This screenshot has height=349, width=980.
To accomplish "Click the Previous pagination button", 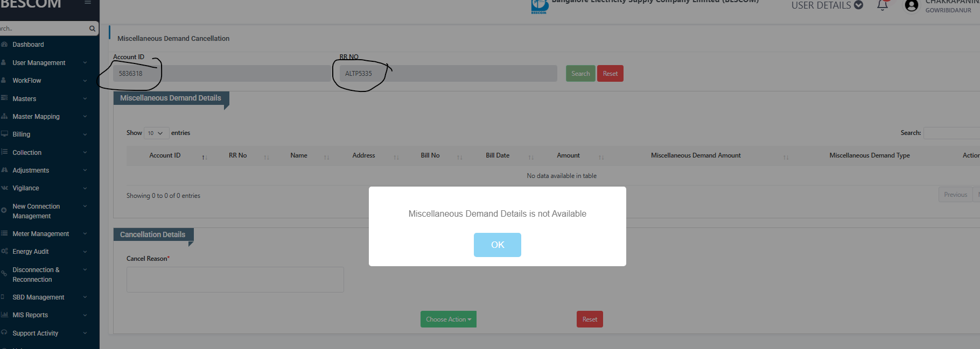I will coord(955,195).
